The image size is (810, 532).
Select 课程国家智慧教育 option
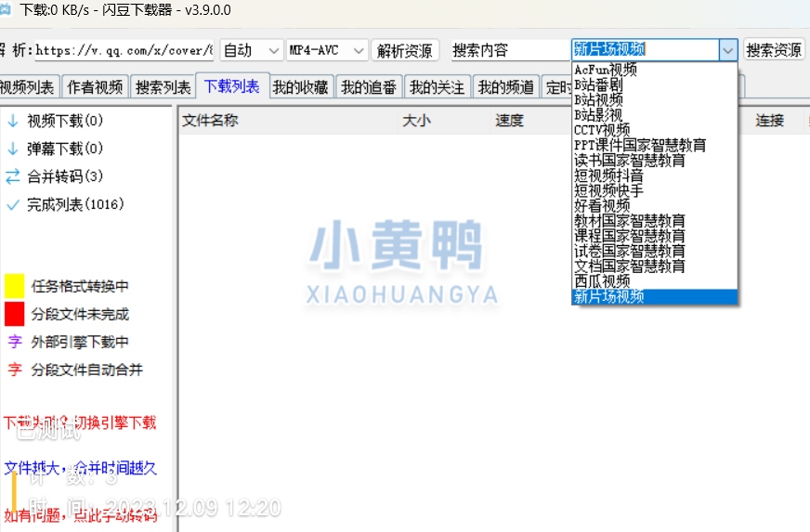click(655, 236)
